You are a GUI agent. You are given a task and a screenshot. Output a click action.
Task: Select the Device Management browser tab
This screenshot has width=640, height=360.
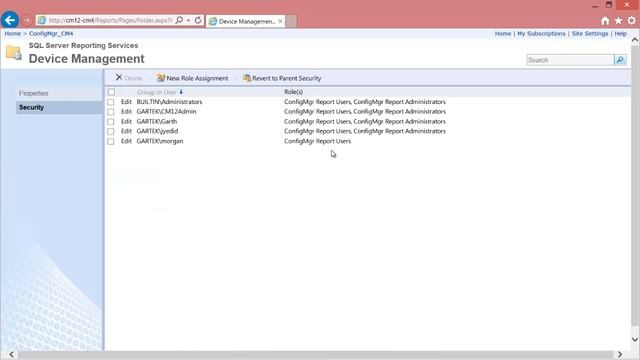pos(245,21)
